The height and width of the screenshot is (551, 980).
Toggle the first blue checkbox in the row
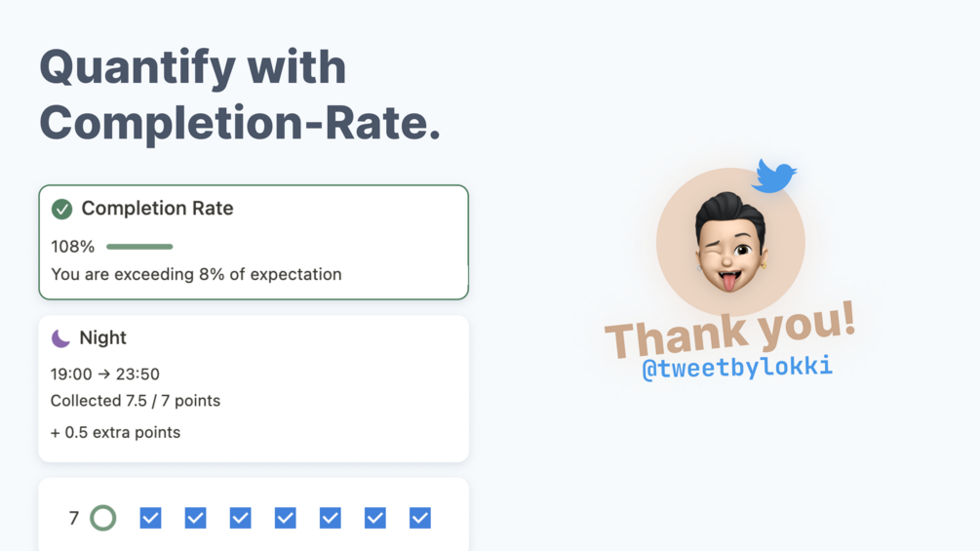click(x=150, y=518)
